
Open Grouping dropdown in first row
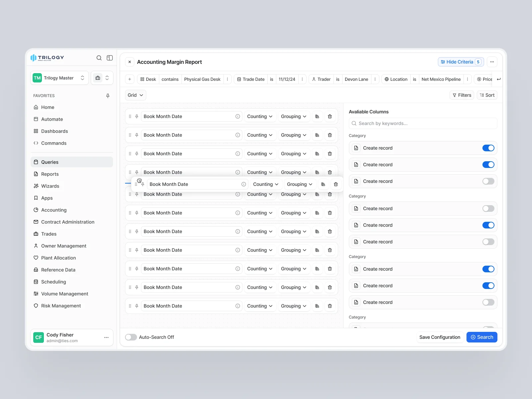coord(294,116)
